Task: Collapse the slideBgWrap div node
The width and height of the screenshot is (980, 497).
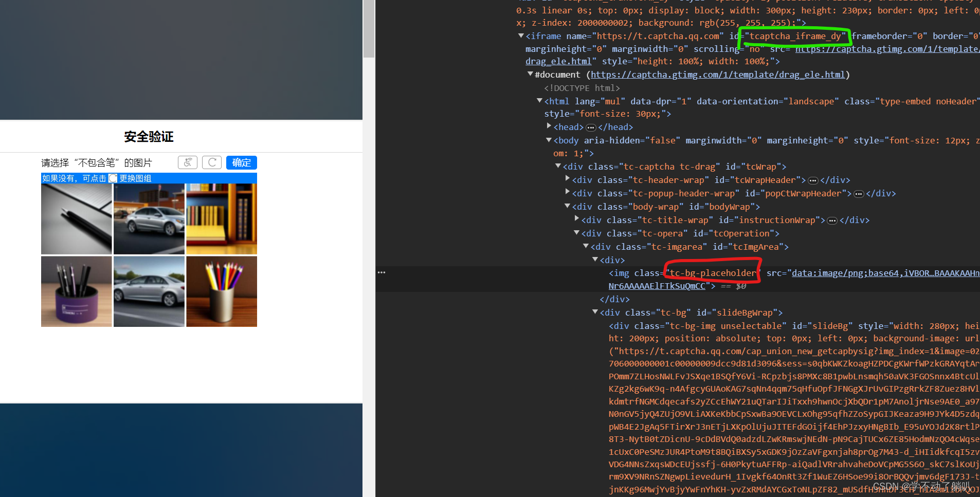Action: click(x=595, y=312)
